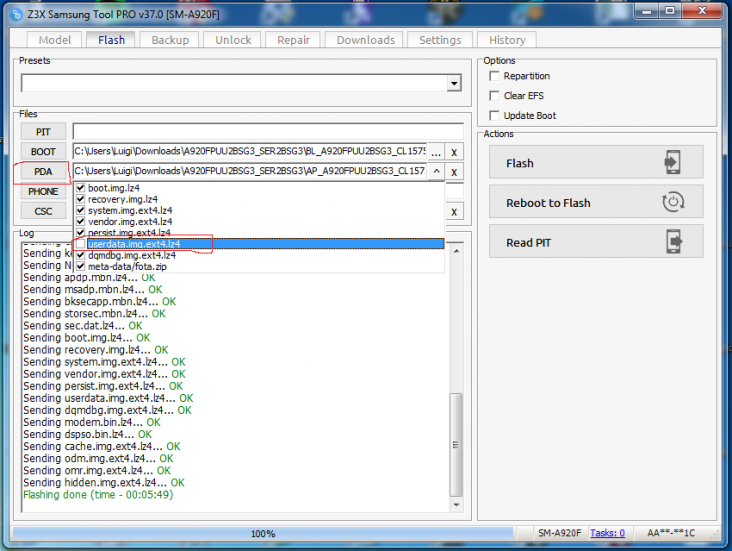732x551 pixels.
Task: Click Reboot to Flash button
Action: click(596, 202)
